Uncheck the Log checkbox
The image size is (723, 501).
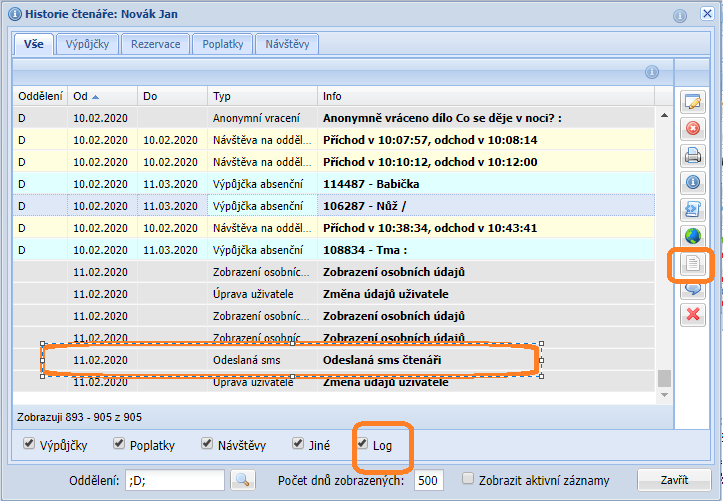[x=365, y=443]
